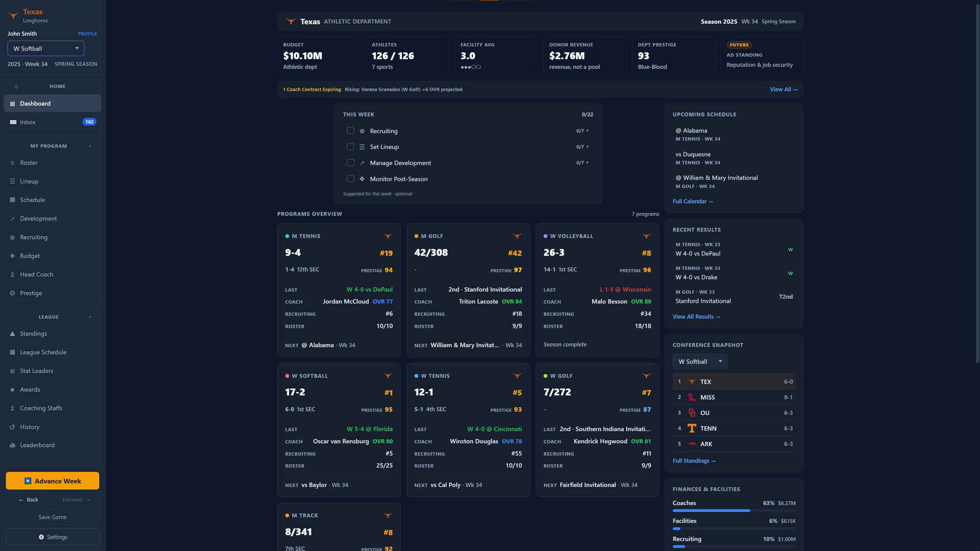Follow the Full Calendar link
This screenshot has height=551, width=980.
693,202
